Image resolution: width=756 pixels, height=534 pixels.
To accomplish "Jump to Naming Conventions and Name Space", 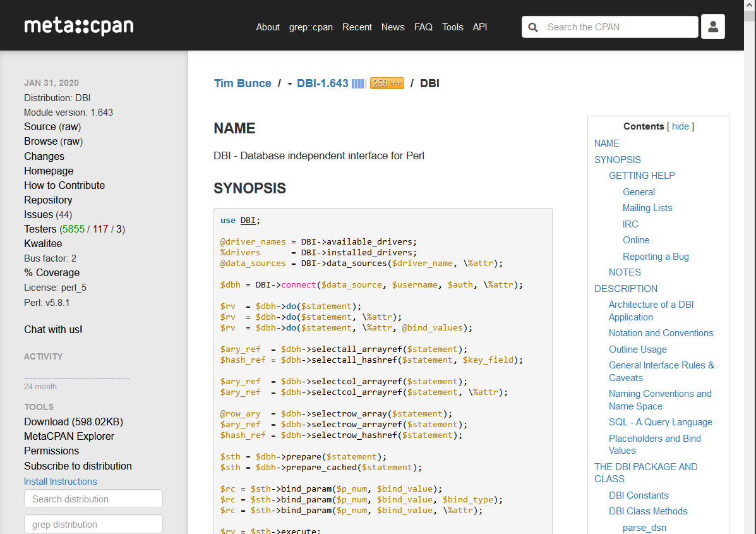I will point(659,400).
